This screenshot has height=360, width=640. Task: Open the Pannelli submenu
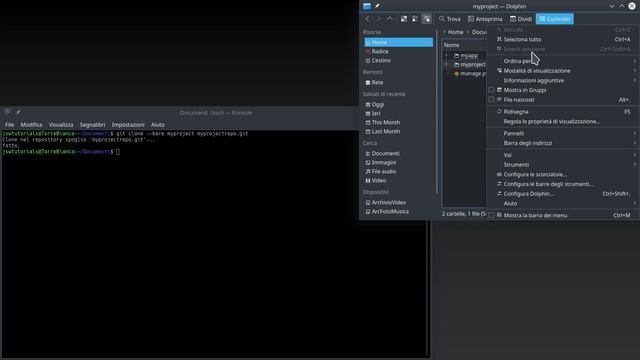563,133
